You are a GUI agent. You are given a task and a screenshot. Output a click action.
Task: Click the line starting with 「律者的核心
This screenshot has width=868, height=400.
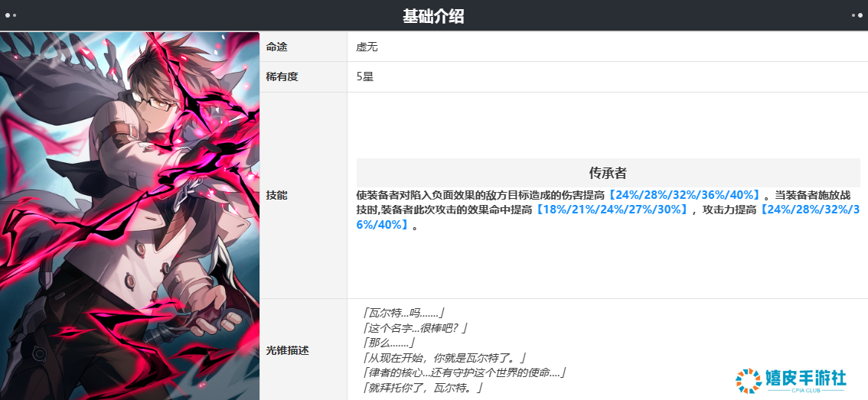463,372
